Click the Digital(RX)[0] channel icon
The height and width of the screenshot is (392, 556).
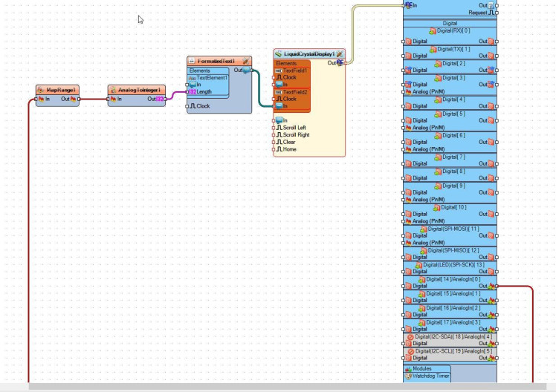click(x=433, y=31)
